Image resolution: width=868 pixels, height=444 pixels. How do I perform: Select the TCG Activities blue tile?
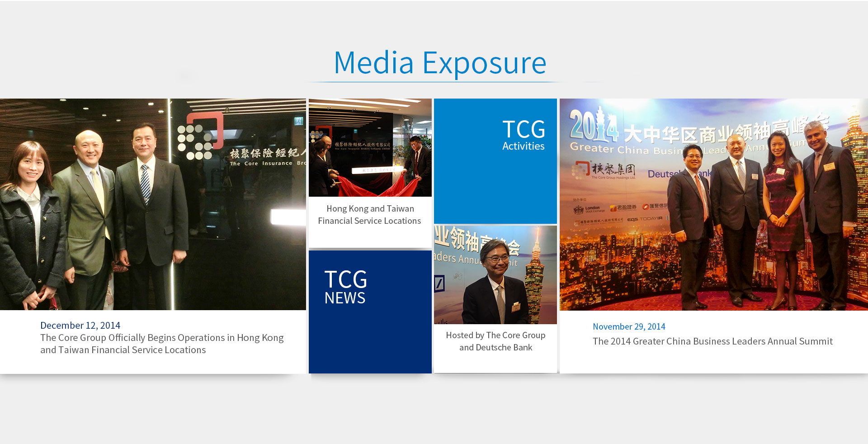coord(495,161)
